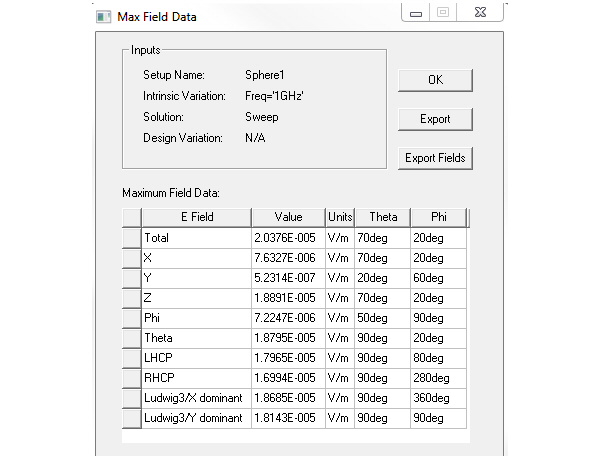This screenshot has height=461, width=600.
Task: Select the row selector for RHCP
Action: click(x=132, y=378)
